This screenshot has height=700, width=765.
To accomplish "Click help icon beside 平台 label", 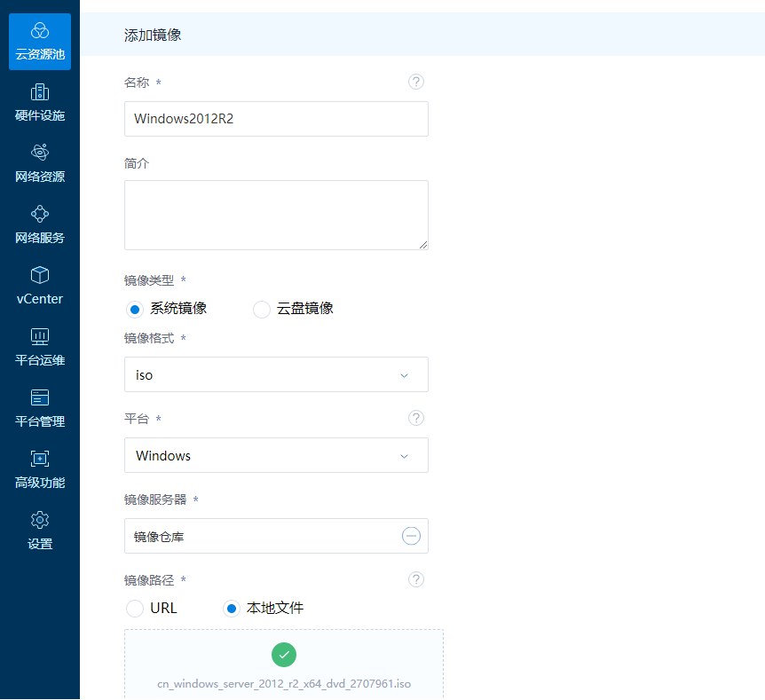I will click(416, 418).
